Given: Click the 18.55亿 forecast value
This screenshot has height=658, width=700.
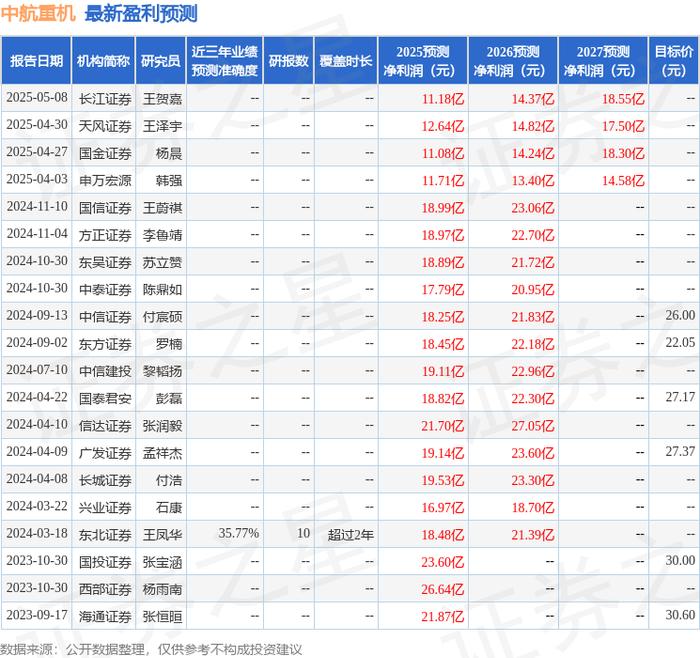Looking at the screenshot, I should [x=623, y=99].
